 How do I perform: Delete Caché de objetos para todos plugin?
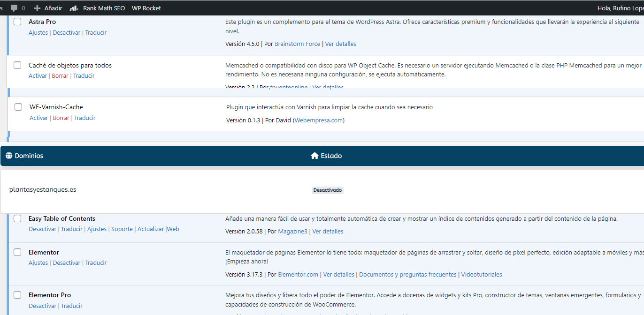tap(60, 76)
